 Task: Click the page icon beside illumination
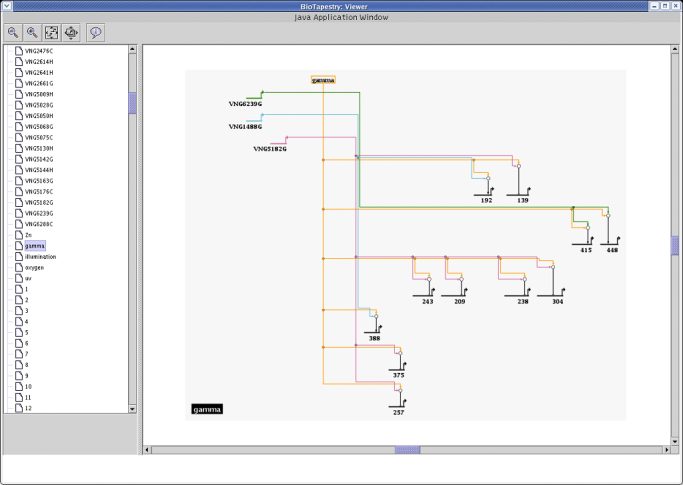click(17, 256)
